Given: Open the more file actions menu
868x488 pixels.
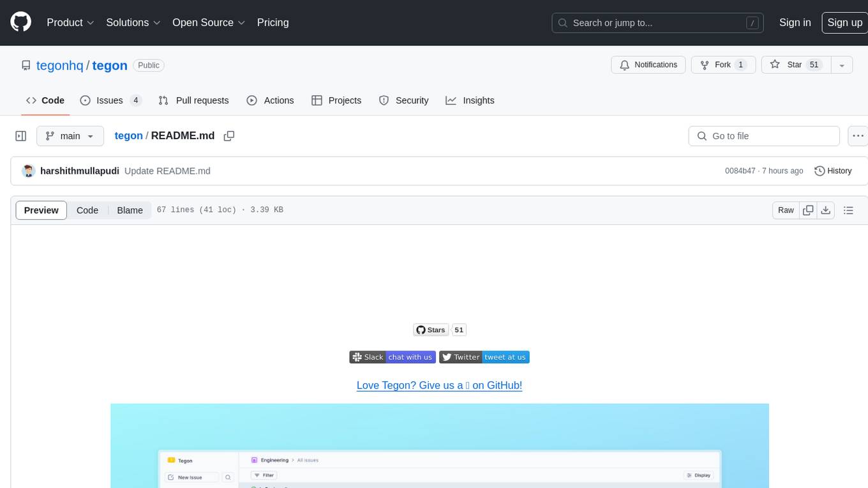Looking at the screenshot, I should pos(858,136).
